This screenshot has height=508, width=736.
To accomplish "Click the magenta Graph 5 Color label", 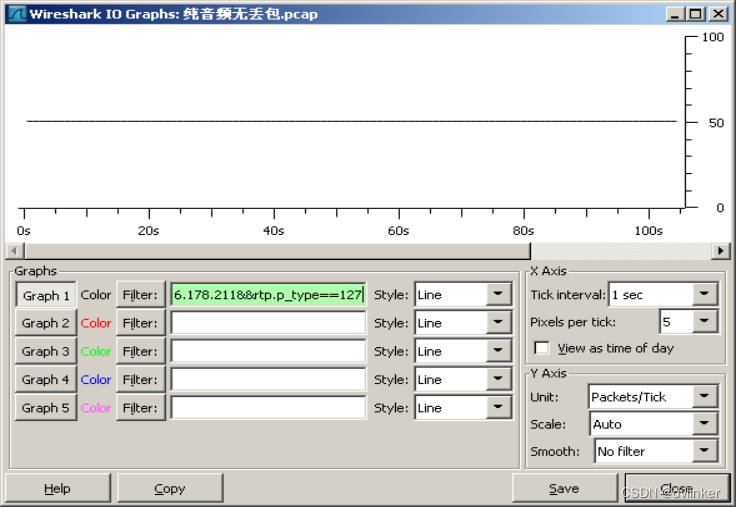I will 96,408.
